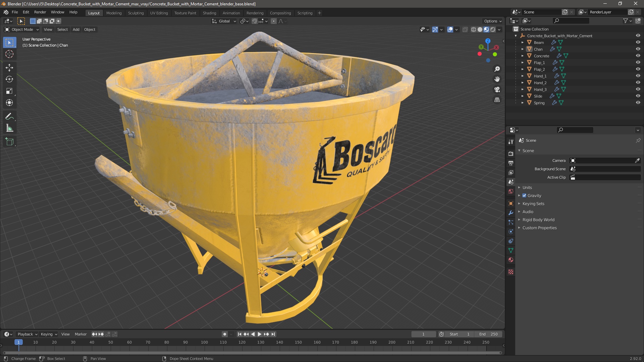Toggle proportional editing button
Image resolution: width=644 pixels, height=362 pixels.
tap(274, 21)
